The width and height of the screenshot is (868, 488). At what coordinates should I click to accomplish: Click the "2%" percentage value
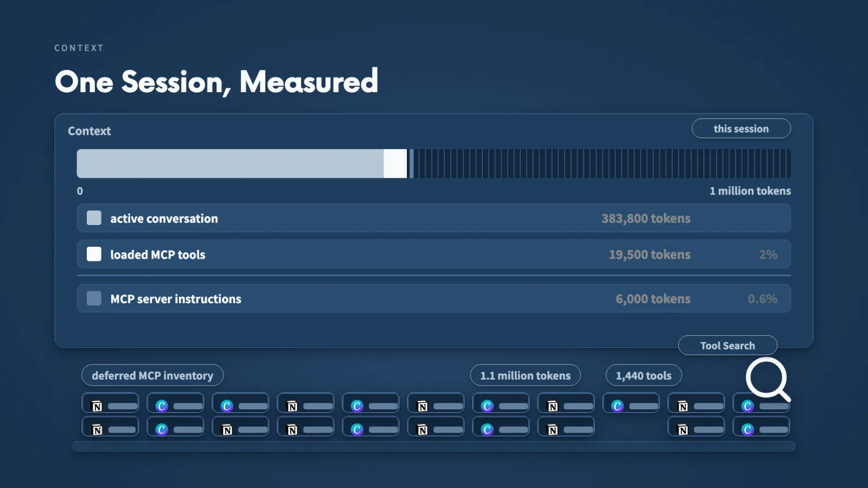768,254
